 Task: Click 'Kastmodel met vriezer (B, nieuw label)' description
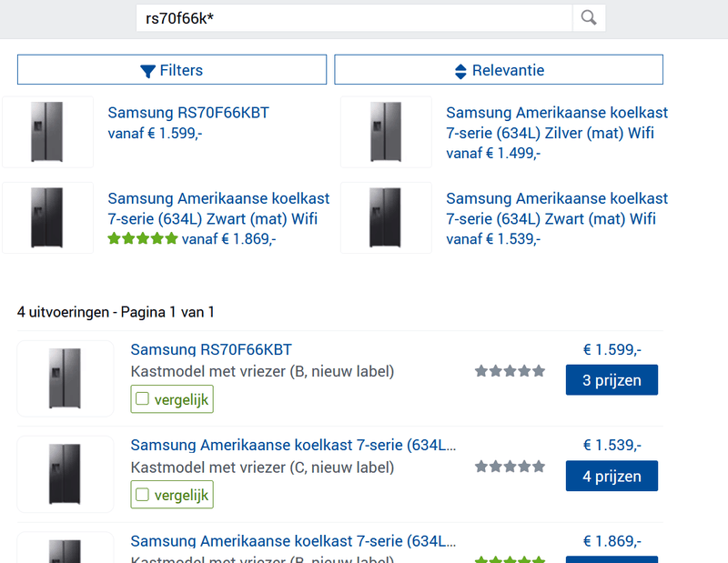coord(262,372)
